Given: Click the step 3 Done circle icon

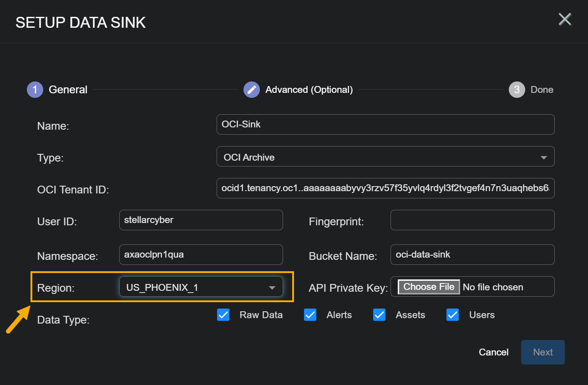Looking at the screenshot, I should coord(517,90).
